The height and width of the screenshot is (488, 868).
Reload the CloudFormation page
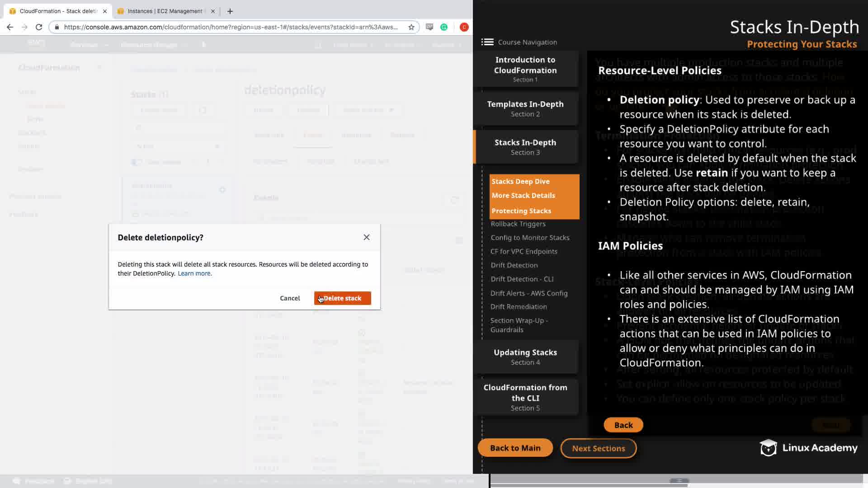39,27
